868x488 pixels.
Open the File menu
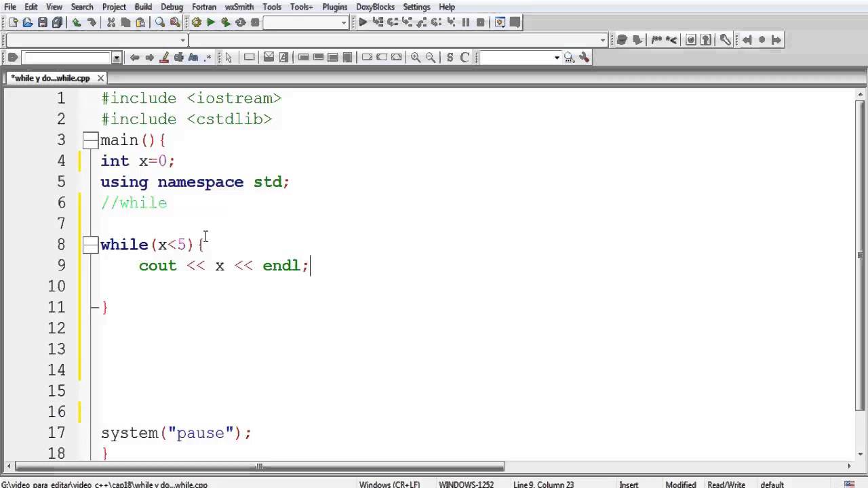coord(10,7)
